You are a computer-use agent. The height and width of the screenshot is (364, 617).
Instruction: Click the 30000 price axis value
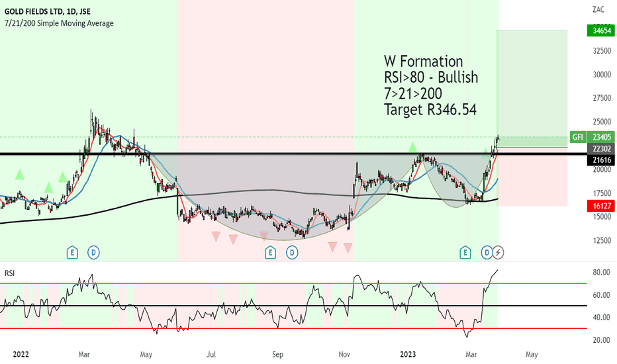tap(602, 74)
